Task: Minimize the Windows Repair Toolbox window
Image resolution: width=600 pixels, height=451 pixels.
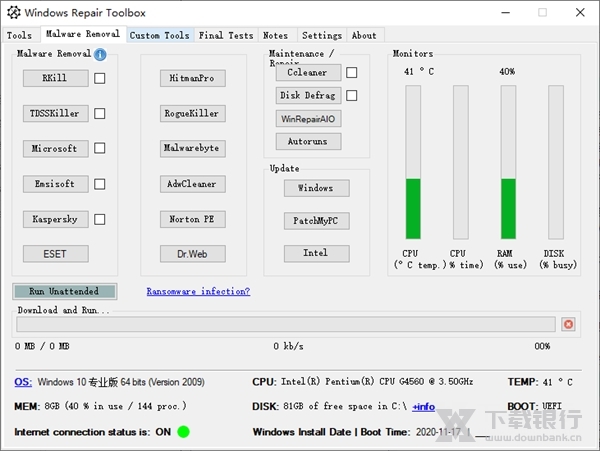Action: (505, 13)
